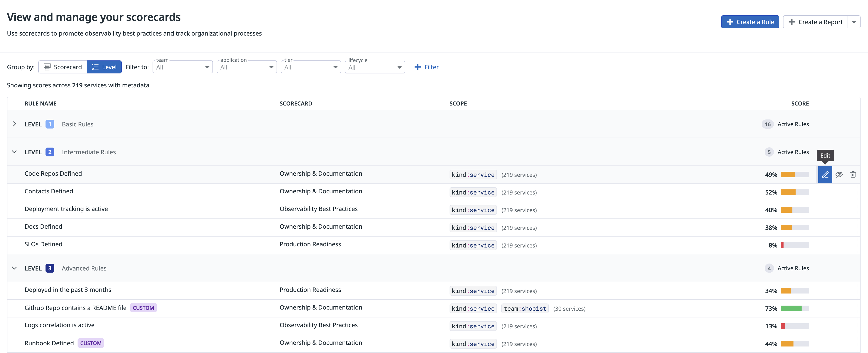Screen dimensions: 868x353
Task: Click the Create a Rule button
Action: click(x=750, y=22)
